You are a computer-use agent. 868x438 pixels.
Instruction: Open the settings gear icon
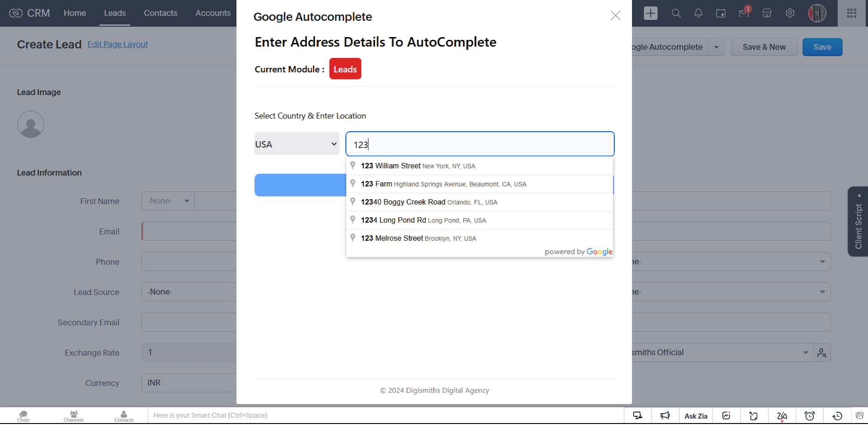coord(790,13)
